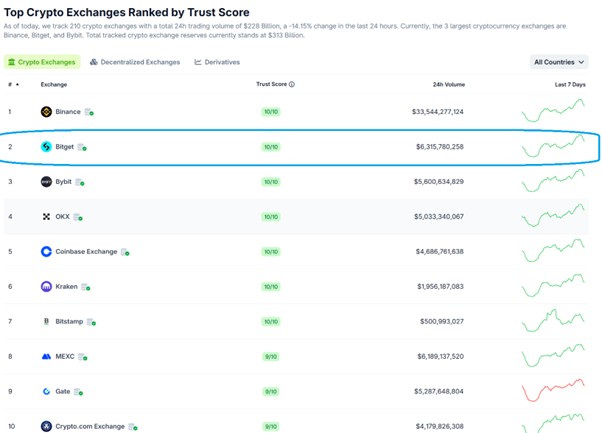Sort by the 24h Volume column header

click(449, 84)
